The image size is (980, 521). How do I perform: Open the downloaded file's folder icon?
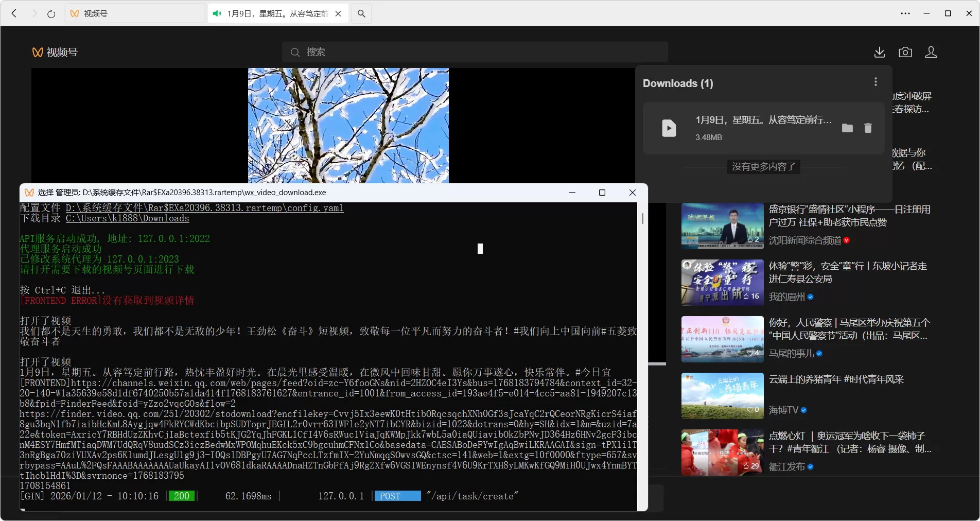[847, 128]
